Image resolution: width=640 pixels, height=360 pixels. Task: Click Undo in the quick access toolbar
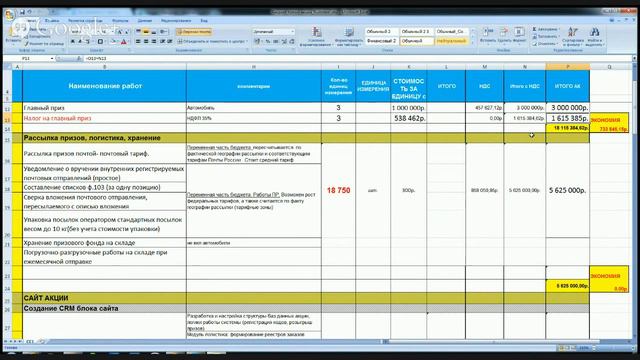29,12
